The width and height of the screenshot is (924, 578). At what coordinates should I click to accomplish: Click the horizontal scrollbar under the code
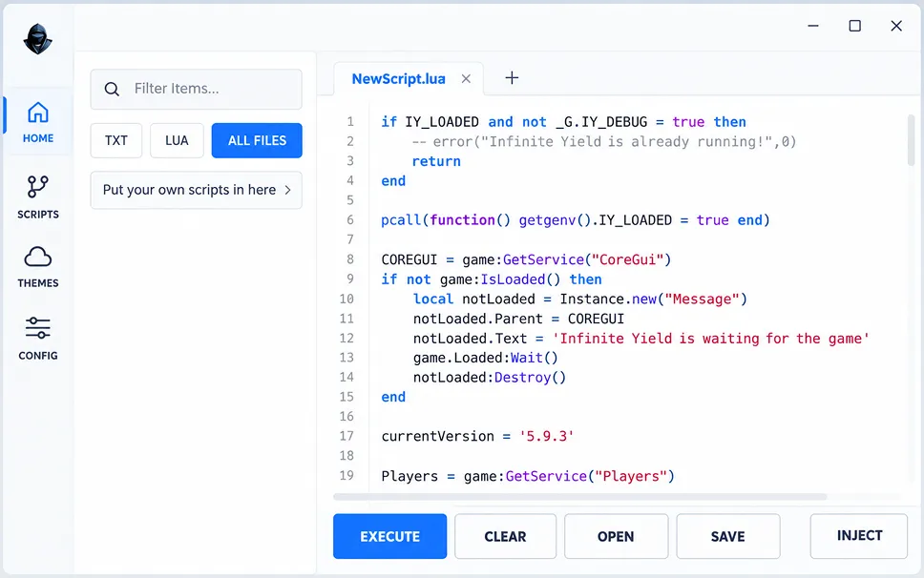tap(579, 497)
